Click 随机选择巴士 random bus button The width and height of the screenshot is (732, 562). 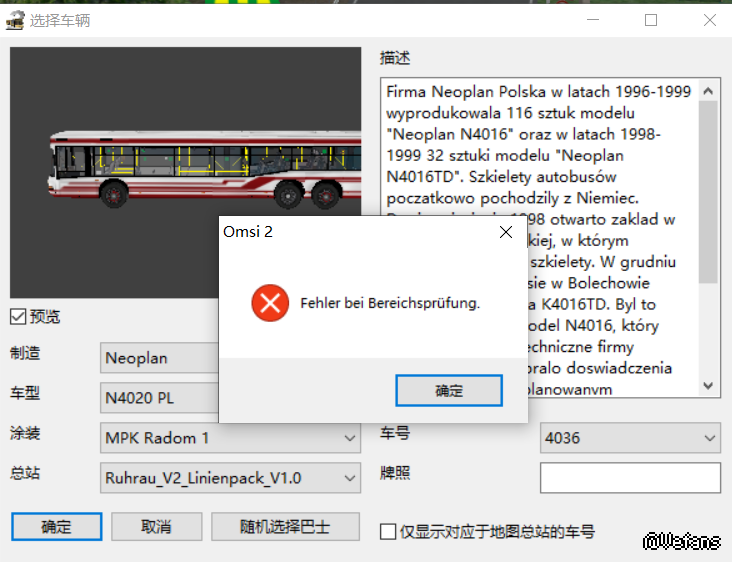pyautogui.click(x=284, y=527)
